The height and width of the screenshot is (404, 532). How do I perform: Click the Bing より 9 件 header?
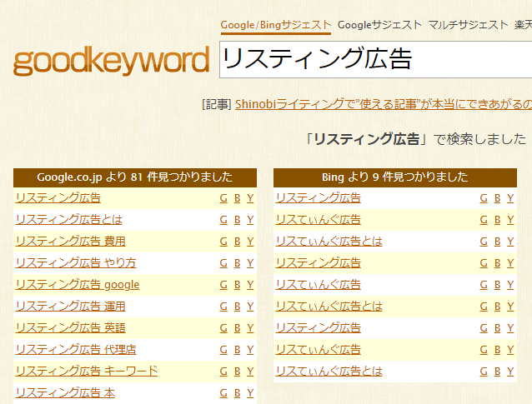tap(395, 177)
